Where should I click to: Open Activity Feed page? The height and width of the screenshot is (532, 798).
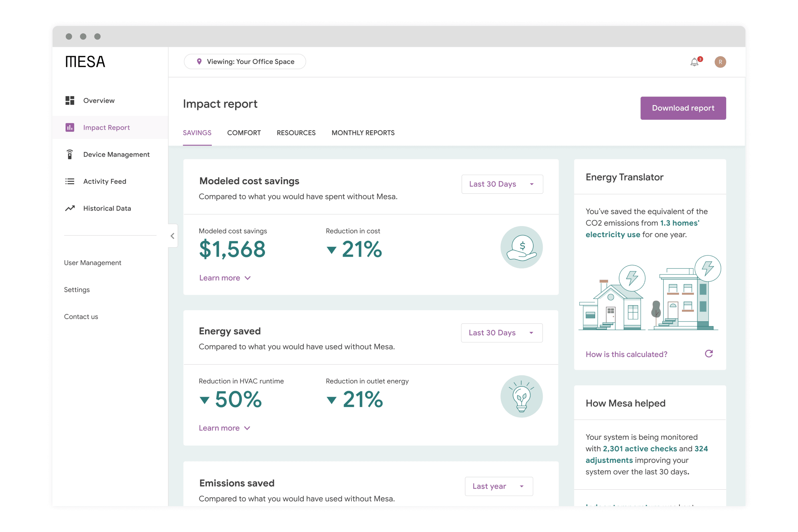[110, 182]
